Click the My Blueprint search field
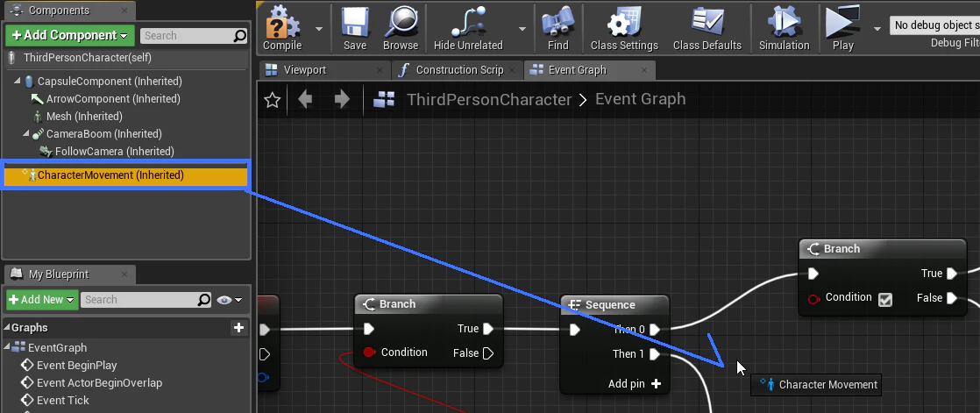 [138, 300]
